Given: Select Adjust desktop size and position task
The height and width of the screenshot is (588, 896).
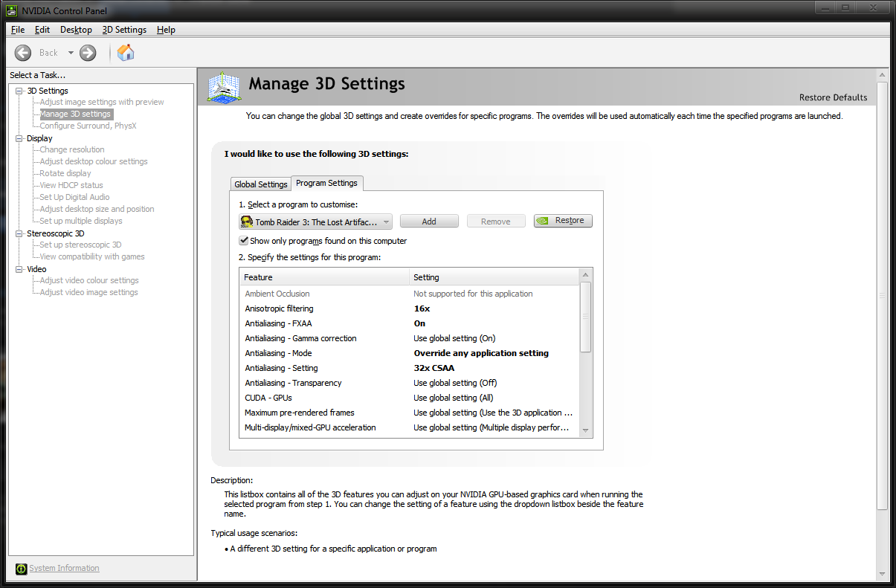Looking at the screenshot, I should (97, 210).
